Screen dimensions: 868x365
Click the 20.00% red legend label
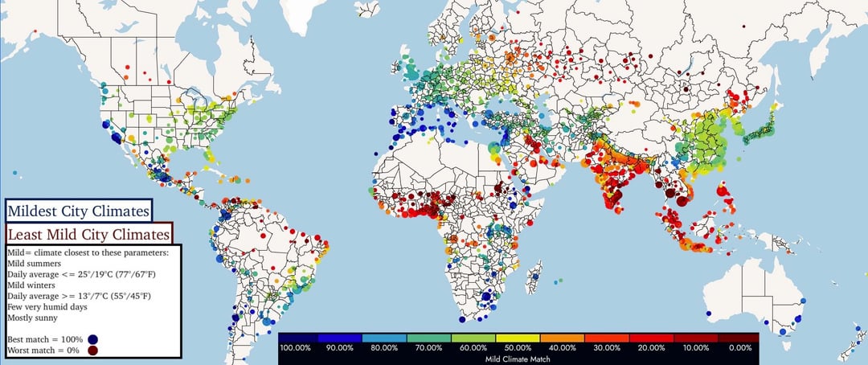[652, 347]
